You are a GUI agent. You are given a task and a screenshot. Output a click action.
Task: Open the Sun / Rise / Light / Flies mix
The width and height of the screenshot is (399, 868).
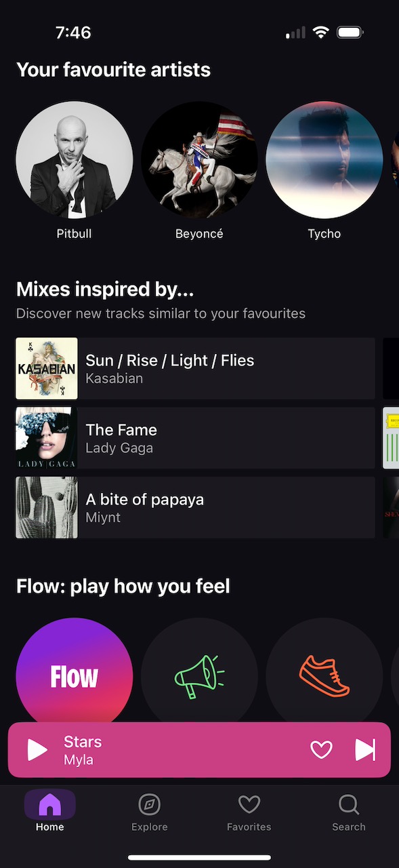[195, 368]
